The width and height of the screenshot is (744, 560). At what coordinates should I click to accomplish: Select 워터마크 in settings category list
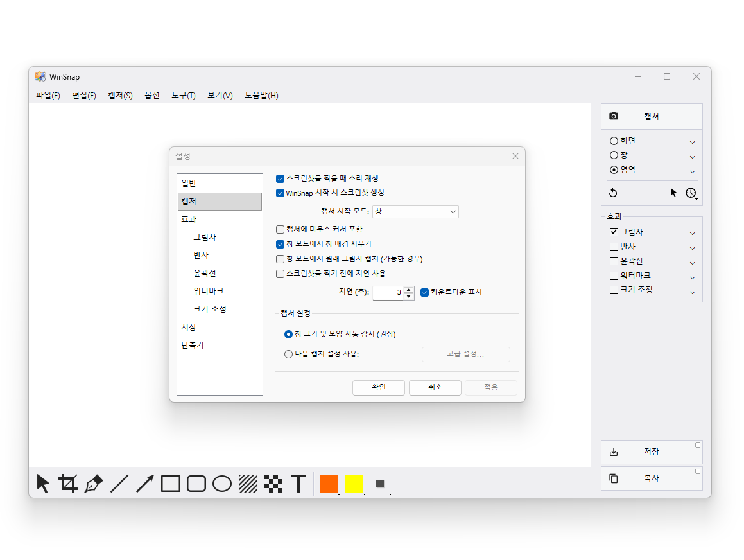[220, 291]
